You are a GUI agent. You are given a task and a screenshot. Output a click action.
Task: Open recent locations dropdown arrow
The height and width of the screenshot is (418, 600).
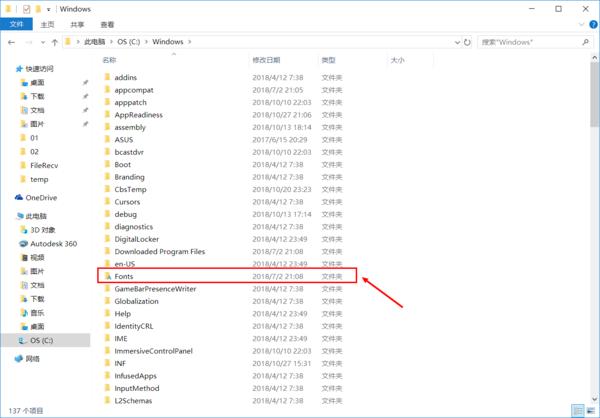coord(43,42)
